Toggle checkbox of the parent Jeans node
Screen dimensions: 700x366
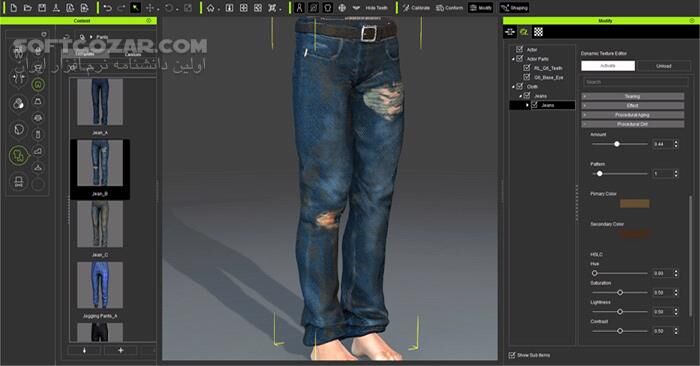(527, 96)
